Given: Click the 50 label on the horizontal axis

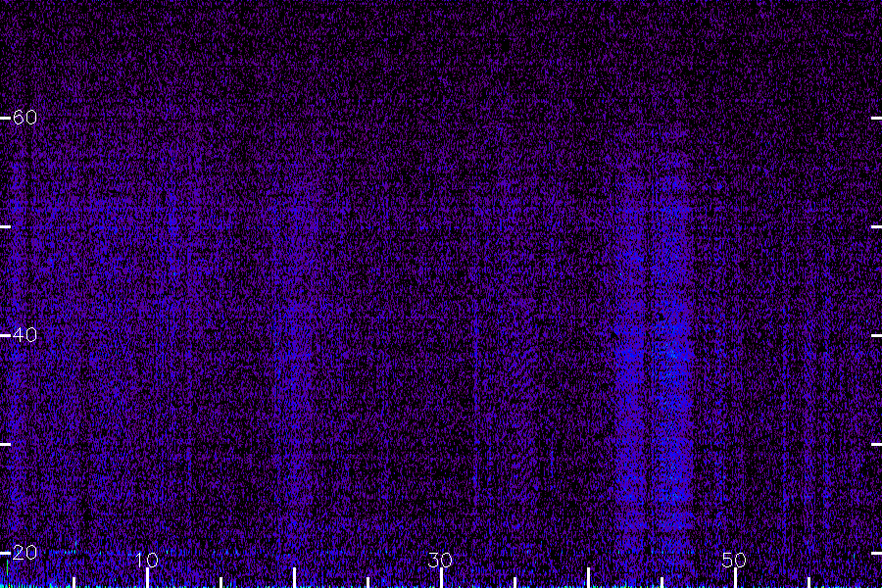Looking at the screenshot, I should tap(734, 560).
